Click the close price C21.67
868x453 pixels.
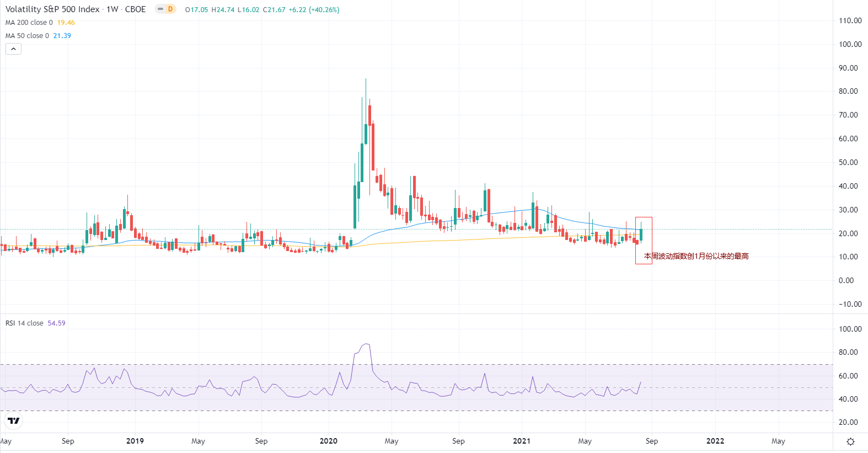[274, 10]
